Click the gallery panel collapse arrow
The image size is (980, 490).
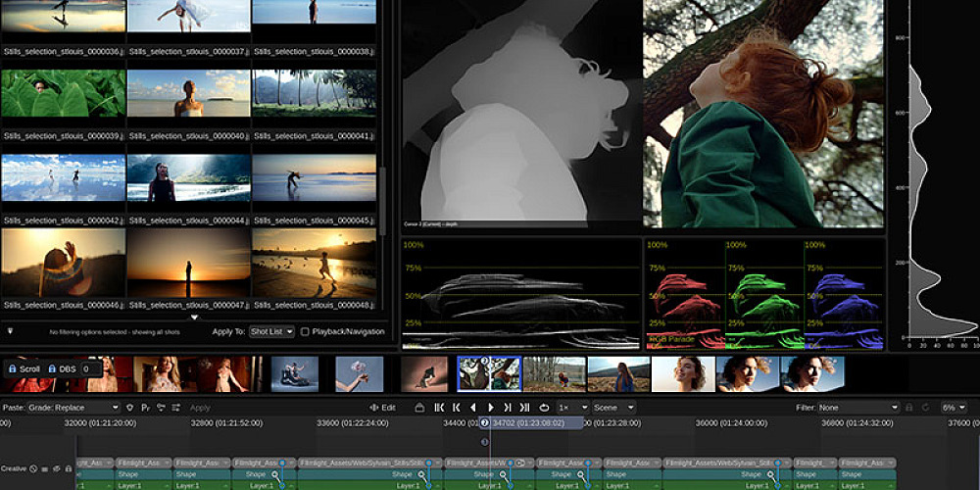[x=194, y=318]
